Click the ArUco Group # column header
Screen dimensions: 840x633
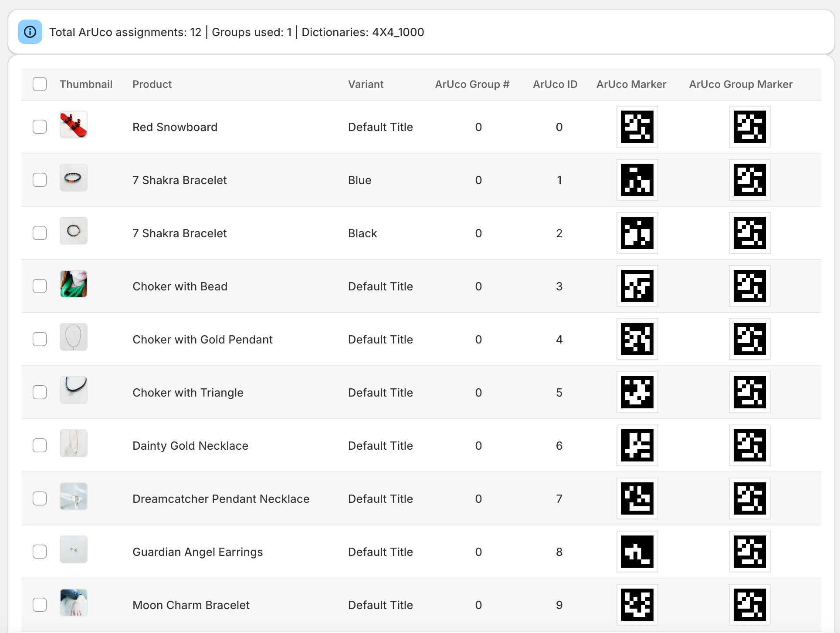(472, 84)
